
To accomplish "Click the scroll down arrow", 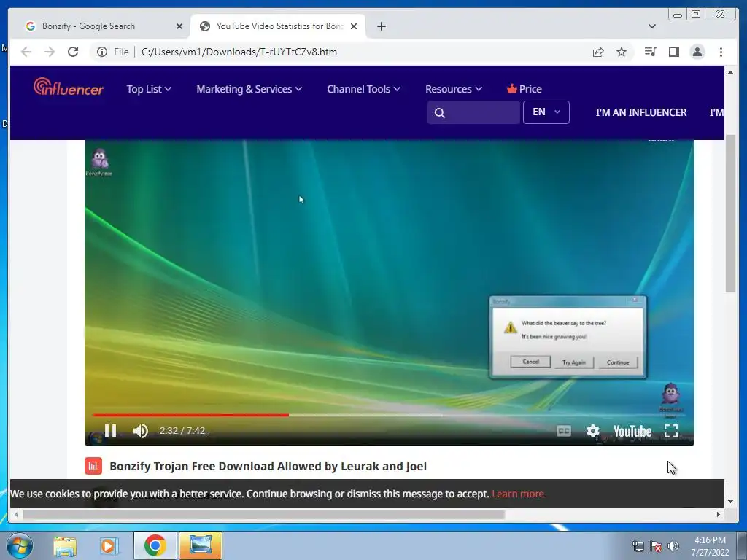I will [x=730, y=502].
